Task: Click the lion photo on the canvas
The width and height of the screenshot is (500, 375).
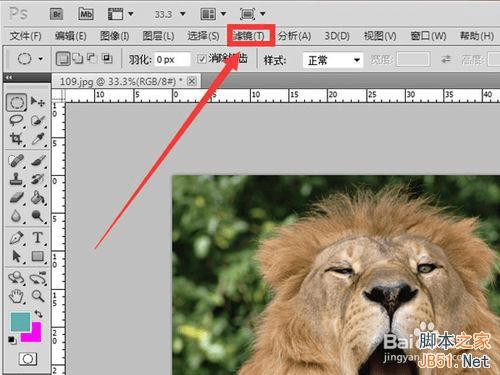Action: point(336,275)
